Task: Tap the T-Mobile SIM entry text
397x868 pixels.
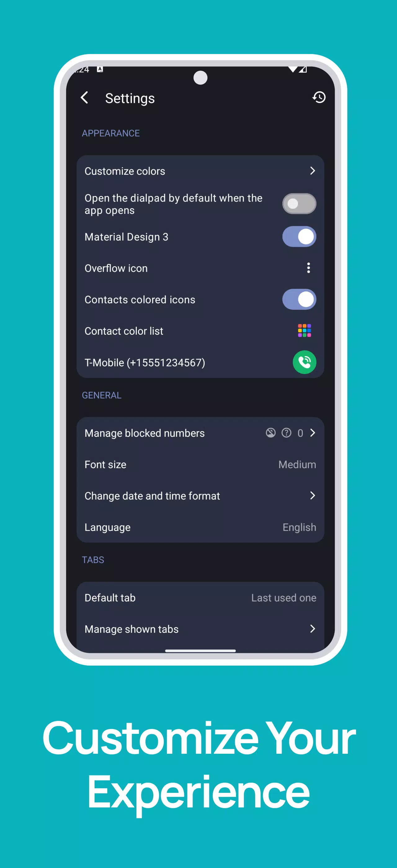Action: click(x=145, y=363)
